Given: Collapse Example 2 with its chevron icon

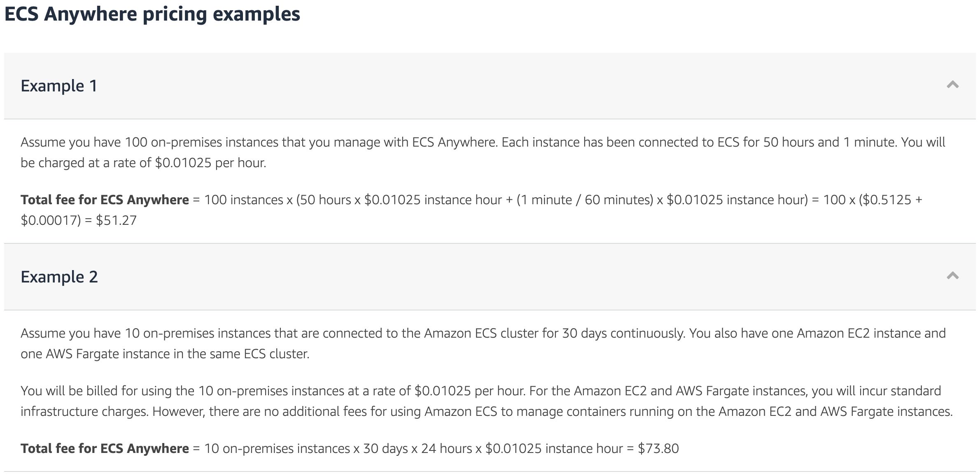Looking at the screenshot, I should click(x=952, y=276).
